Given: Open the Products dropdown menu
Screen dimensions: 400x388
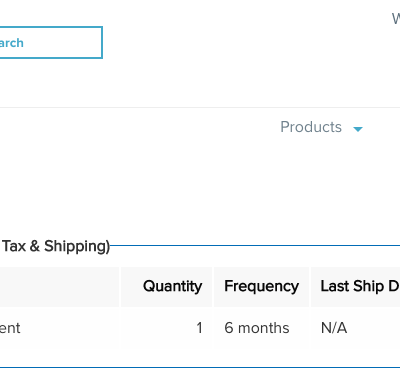Looking at the screenshot, I should pos(321,127).
